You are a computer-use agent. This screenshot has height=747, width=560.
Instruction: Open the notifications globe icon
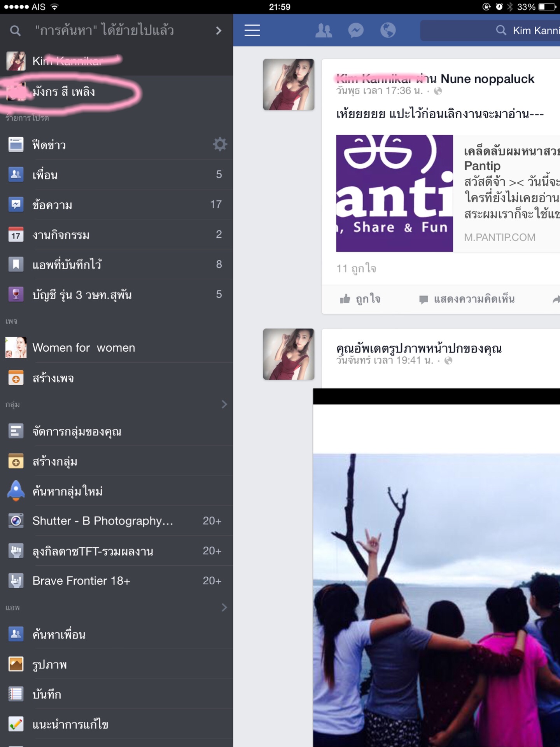tap(388, 30)
